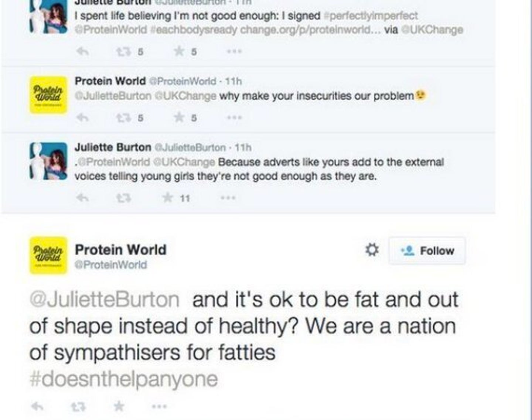Retweet Protein World's insecurities tweet
Screen dimensions: 532x420
(x=122, y=118)
